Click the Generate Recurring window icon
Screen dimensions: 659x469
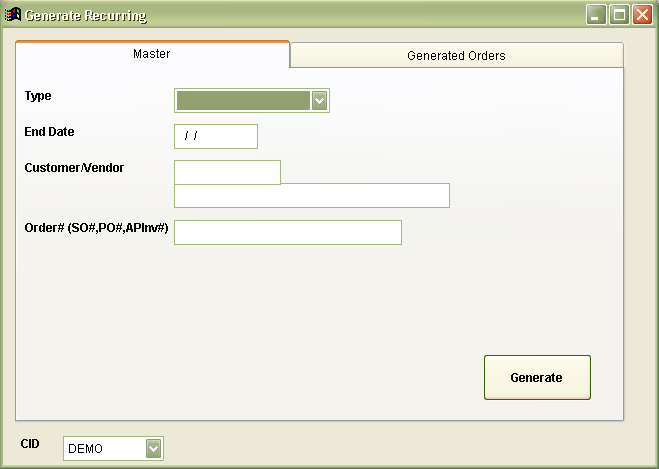coord(13,15)
